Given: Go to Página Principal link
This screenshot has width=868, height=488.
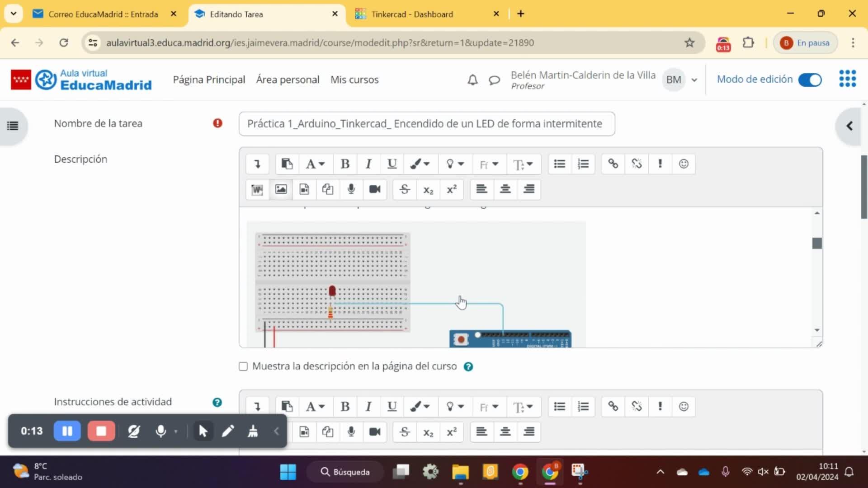Looking at the screenshot, I should tap(209, 80).
